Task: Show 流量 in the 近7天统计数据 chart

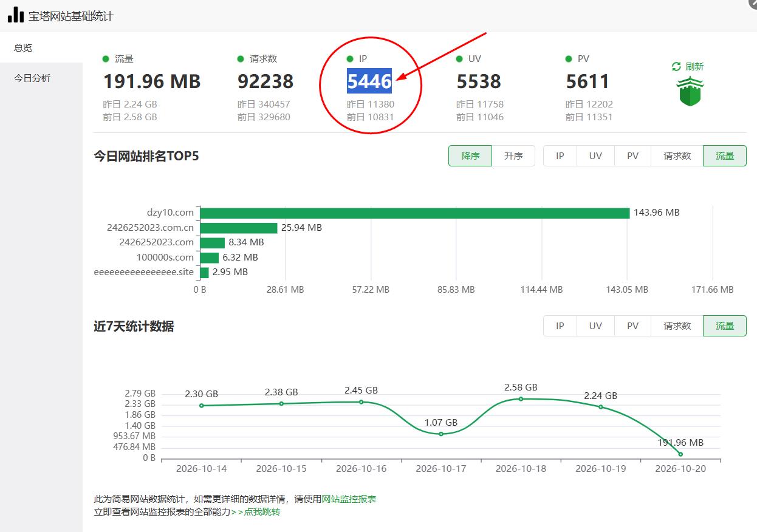Action: point(725,326)
